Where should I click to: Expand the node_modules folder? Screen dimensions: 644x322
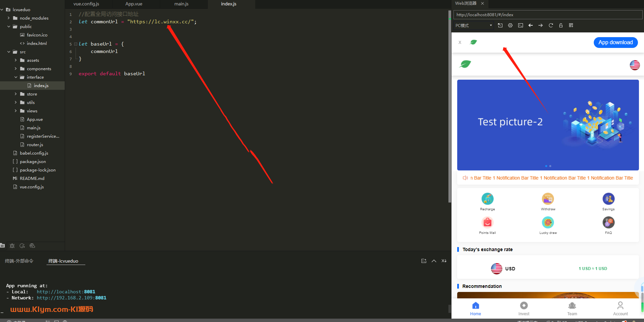click(x=8, y=18)
